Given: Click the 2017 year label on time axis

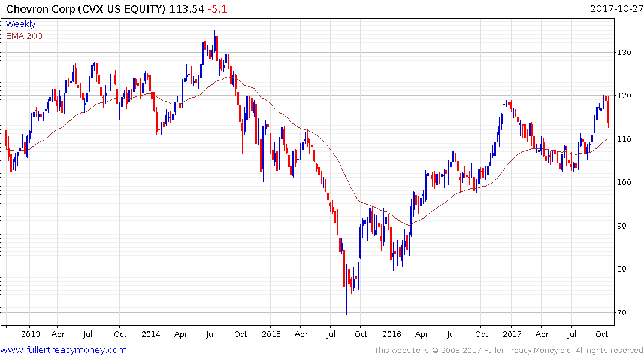Looking at the screenshot, I should pyautogui.click(x=512, y=334).
